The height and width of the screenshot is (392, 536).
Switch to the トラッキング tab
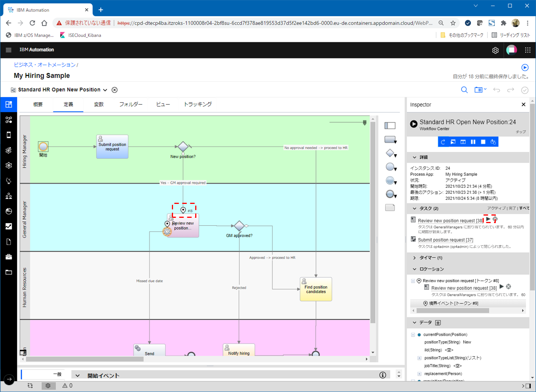coord(198,105)
